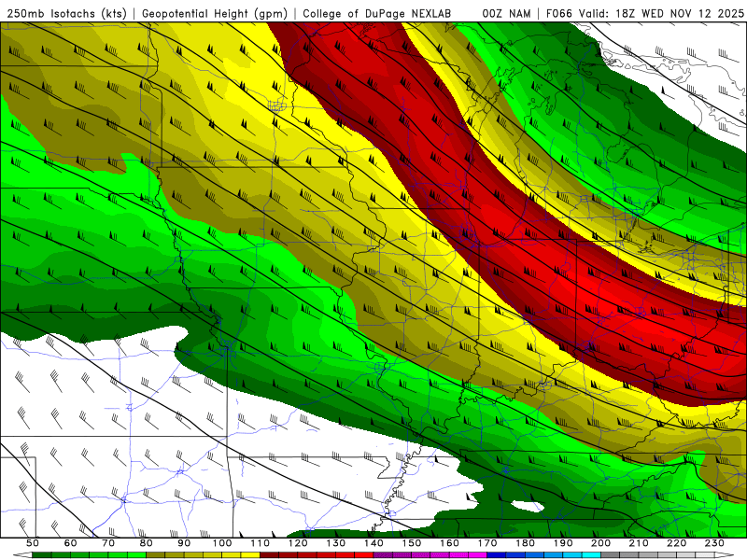747x560 pixels.
Task: Click the left arrow end of the color bar
Action: [x=22, y=555]
